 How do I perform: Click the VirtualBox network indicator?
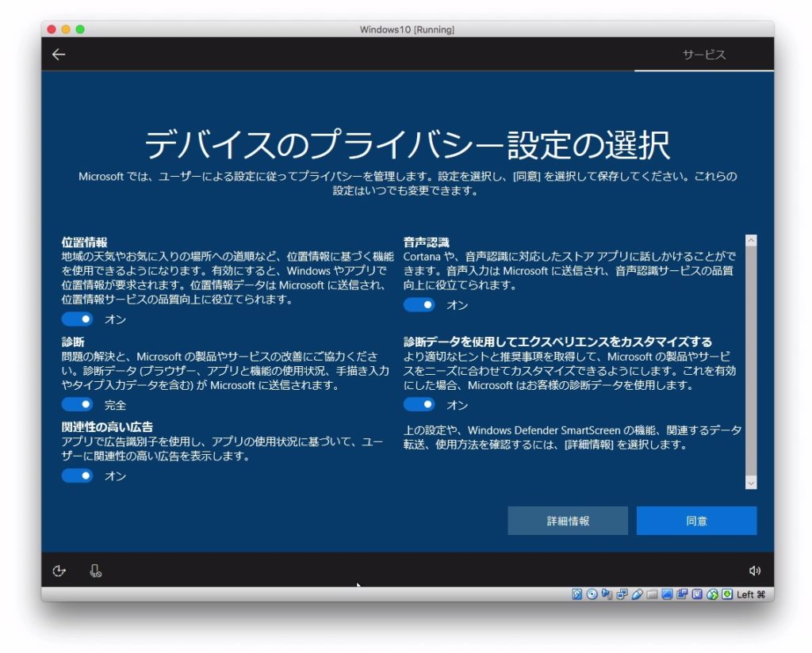[622, 594]
